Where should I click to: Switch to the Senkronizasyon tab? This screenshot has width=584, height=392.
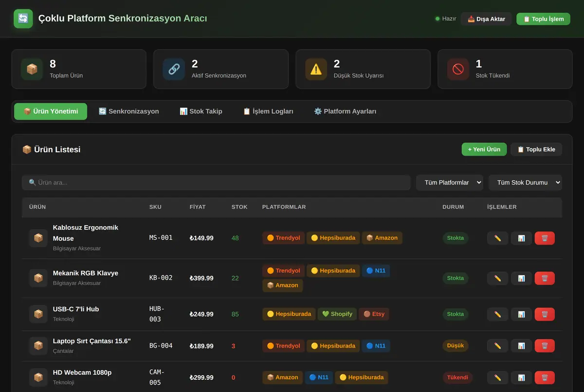point(128,111)
